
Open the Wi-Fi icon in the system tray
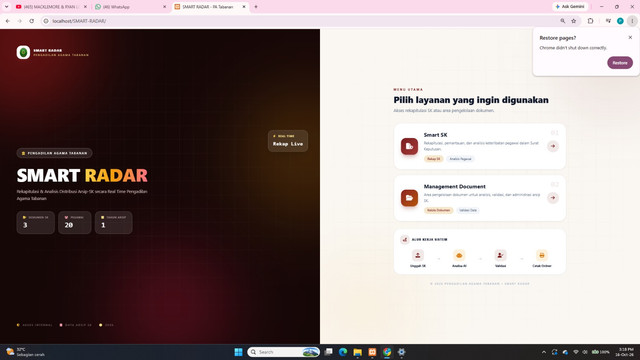point(576,352)
